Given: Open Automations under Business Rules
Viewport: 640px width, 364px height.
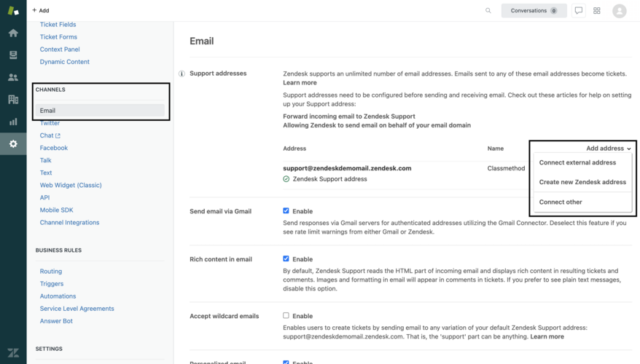Looking at the screenshot, I should point(58,296).
